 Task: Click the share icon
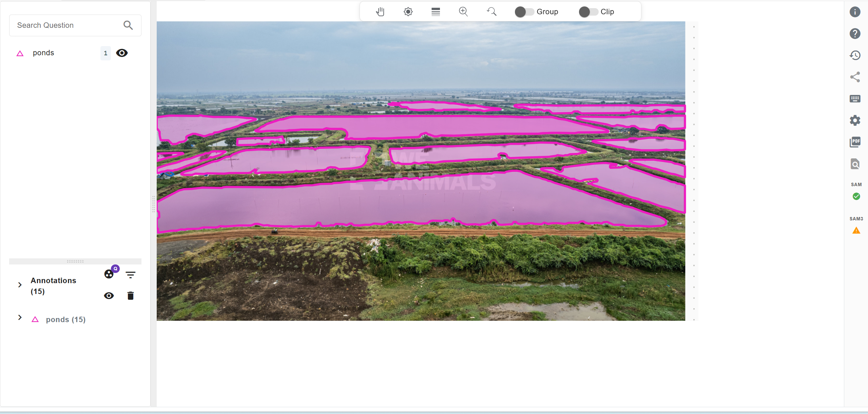tap(855, 77)
